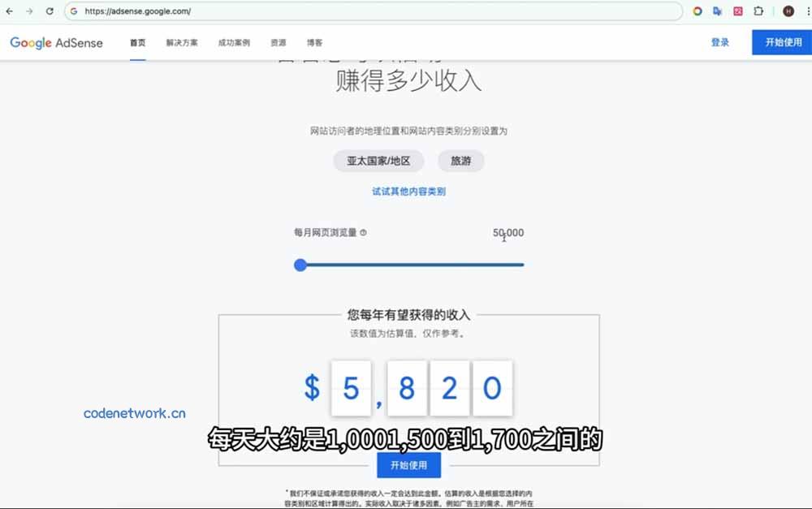Image resolution: width=812 pixels, height=509 pixels.
Task: Click the browser forward arrow
Action: coord(29,11)
